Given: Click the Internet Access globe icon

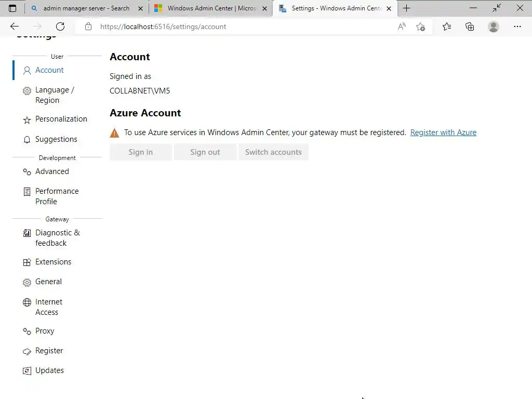Looking at the screenshot, I should [27, 302].
